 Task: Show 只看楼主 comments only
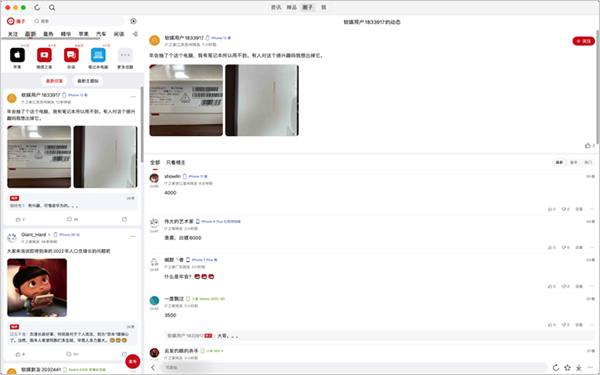(x=176, y=163)
